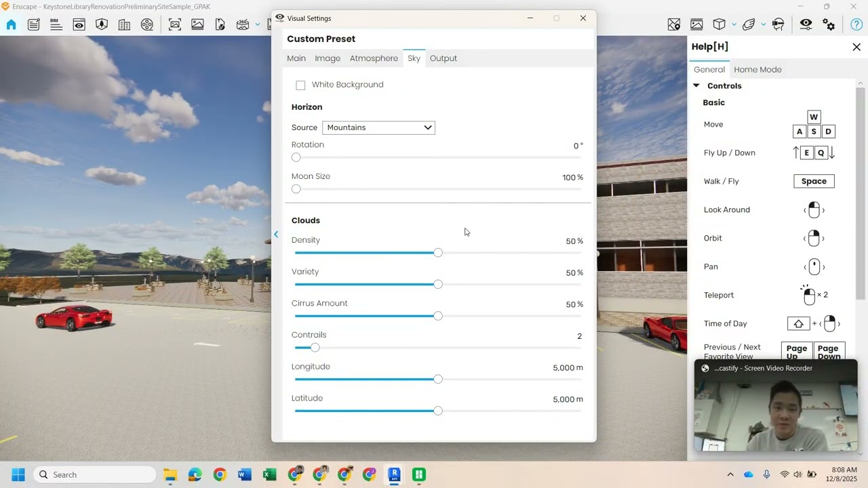The width and height of the screenshot is (868, 488).
Task: Click the Contrails slider handle
Action: pos(315,348)
